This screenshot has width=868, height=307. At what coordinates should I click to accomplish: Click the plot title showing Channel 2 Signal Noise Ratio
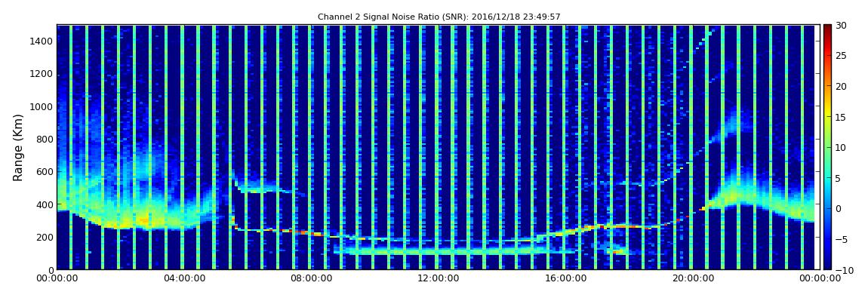[439, 17]
